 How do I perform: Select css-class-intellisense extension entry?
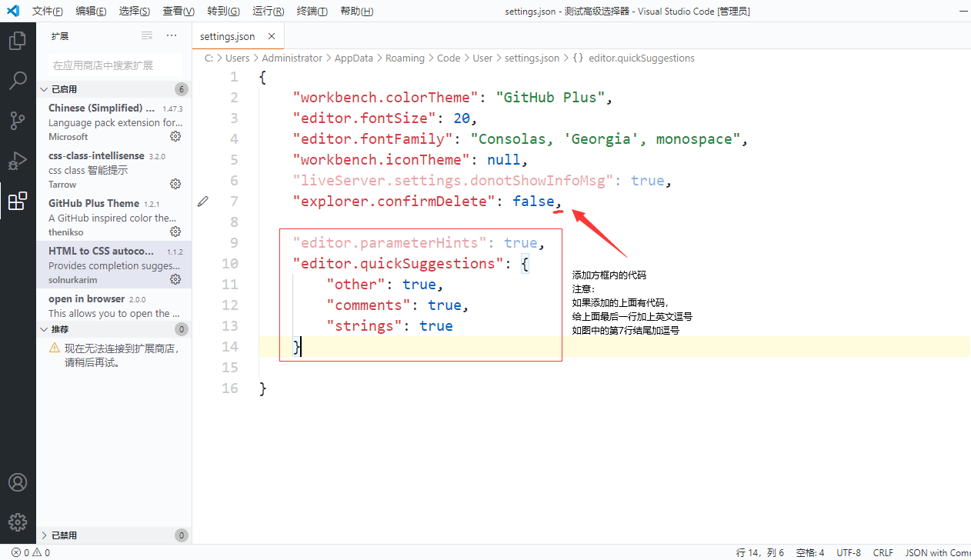pyautogui.click(x=114, y=169)
